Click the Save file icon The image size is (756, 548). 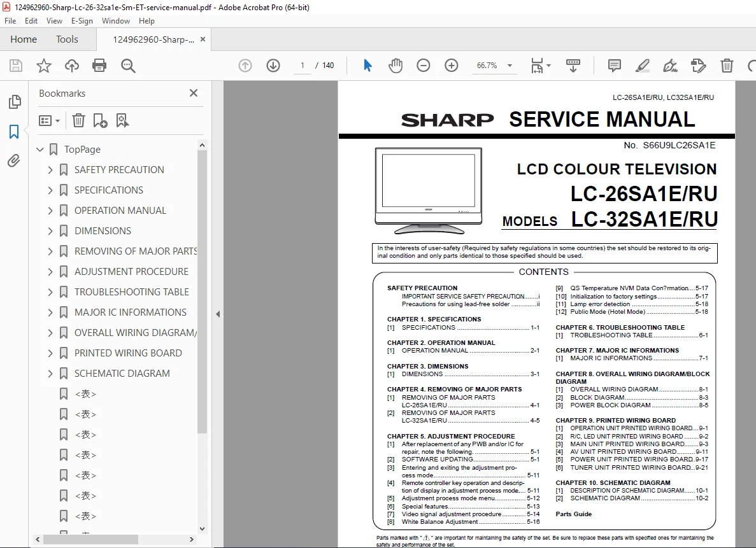pos(16,66)
